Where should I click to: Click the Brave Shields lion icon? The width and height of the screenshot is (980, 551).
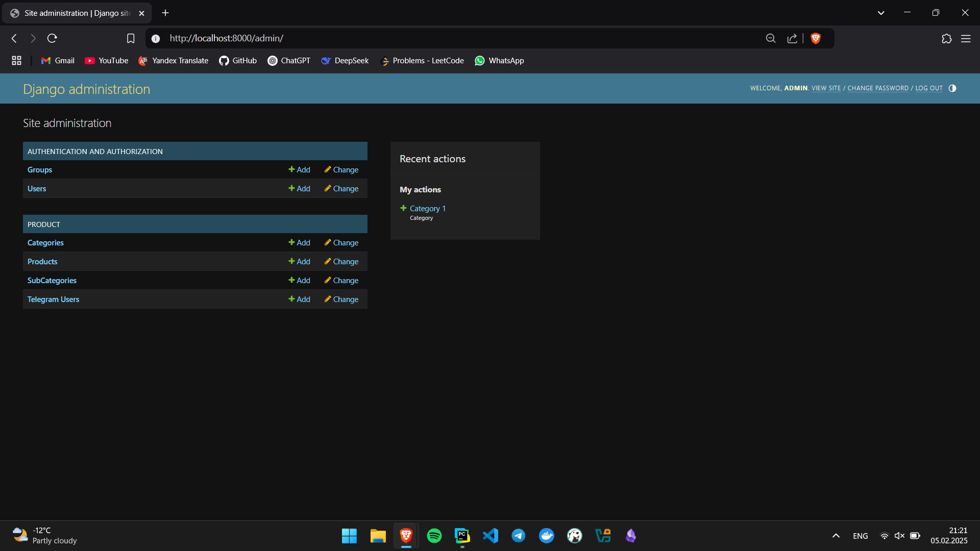tap(816, 38)
